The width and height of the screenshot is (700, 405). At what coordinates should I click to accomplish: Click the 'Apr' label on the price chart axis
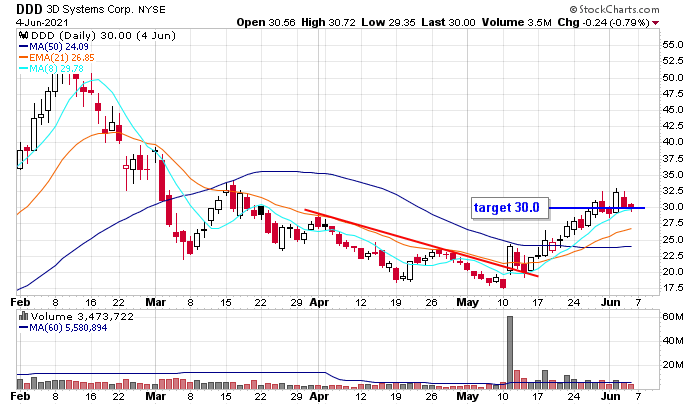tap(319, 303)
